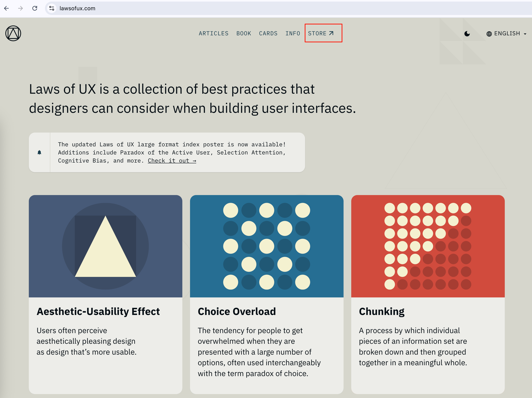Toggle dark mode with the moon icon
532x398 pixels.
[467, 34]
